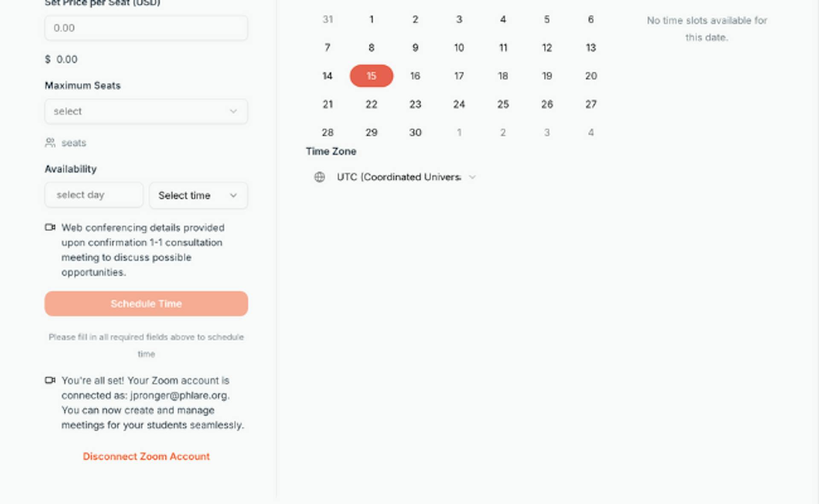Viewport: 819px width, 504px height.
Task: Select date 9 on the calendar
Action: [x=415, y=48]
